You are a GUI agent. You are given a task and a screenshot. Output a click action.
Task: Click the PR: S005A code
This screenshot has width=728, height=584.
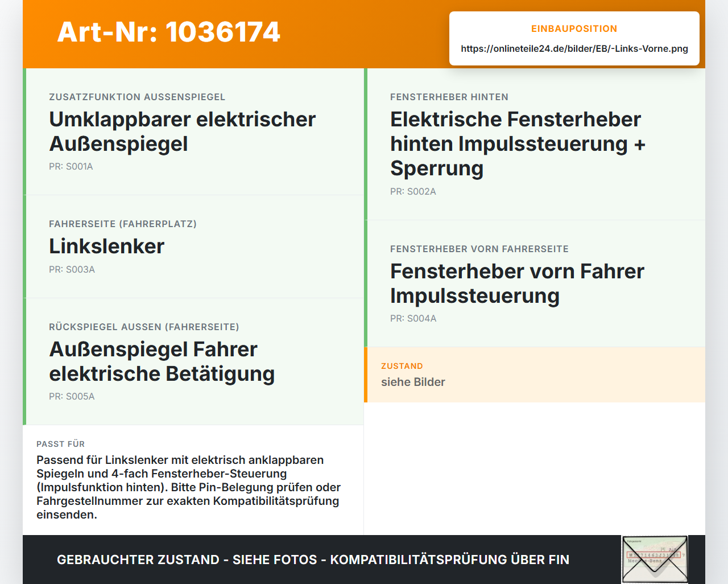click(x=72, y=397)
